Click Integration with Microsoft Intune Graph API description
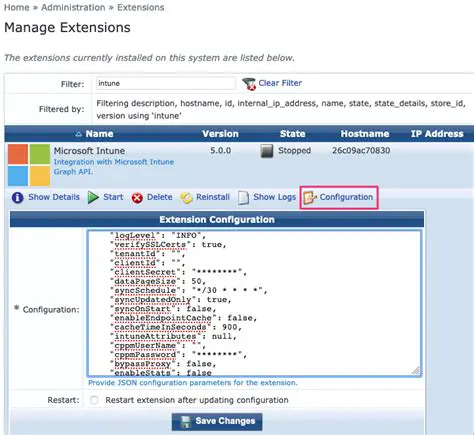This screenshot has width=474, height=435. coord(114,167)
